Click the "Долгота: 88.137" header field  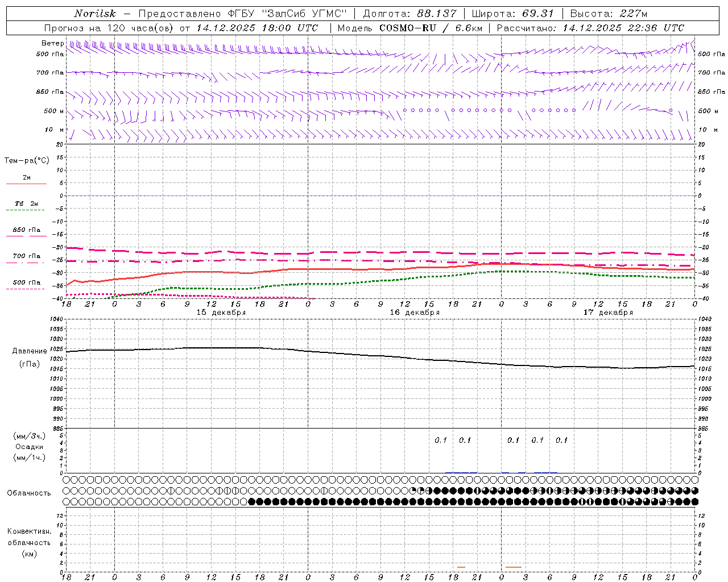coord(409,14)
